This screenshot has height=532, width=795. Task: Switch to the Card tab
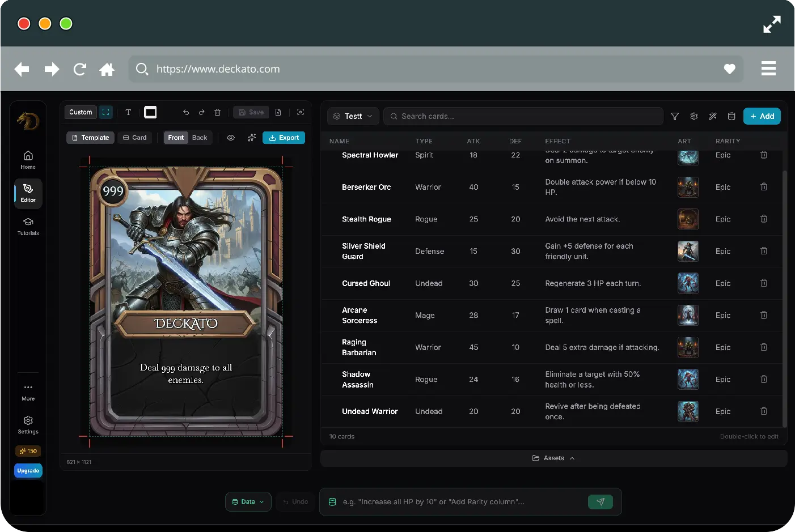(x=135, y=138)
